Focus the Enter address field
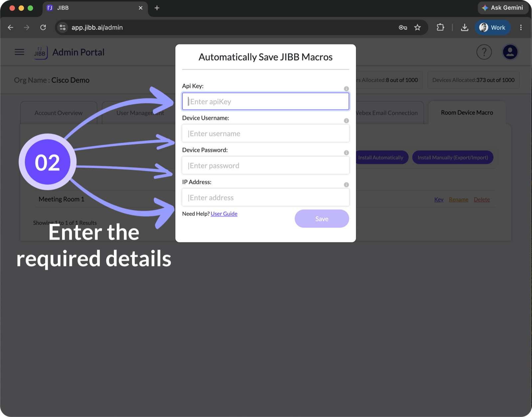The height and width of the screenshot is (417, 532). tap(266, 197)
